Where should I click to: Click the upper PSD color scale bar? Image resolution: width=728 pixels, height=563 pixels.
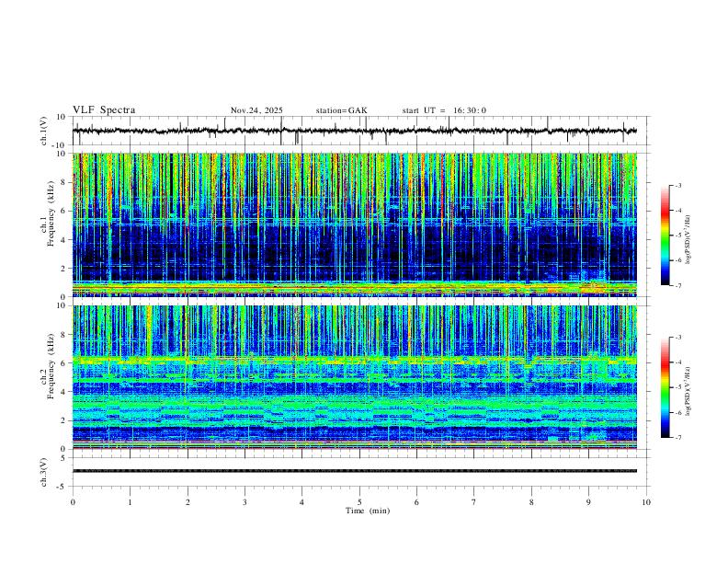point(665,236)
